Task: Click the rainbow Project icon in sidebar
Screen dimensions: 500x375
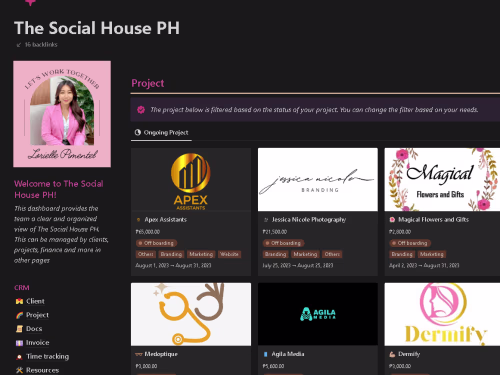Action: pos(19,315)
